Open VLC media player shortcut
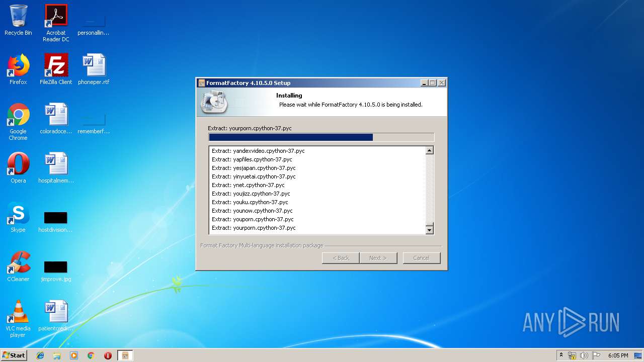The width and height of the screenshot is (644, 362). pos(18,319)
